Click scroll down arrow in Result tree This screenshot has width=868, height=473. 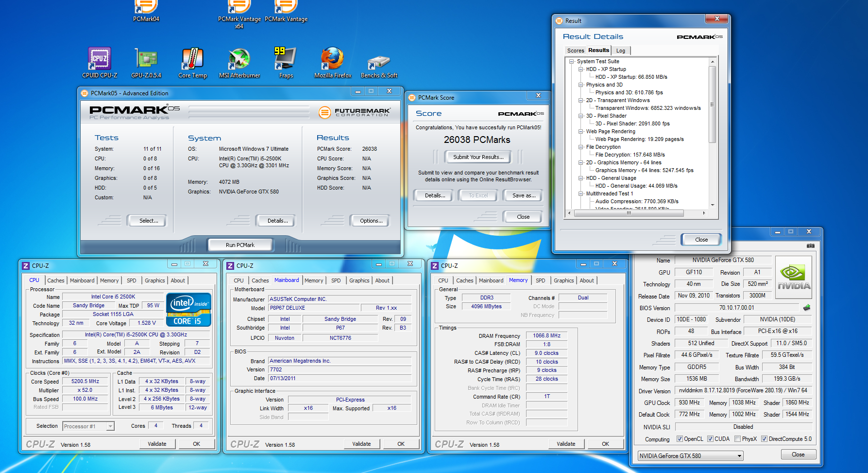pyautogui.click(x=713, y=205)
